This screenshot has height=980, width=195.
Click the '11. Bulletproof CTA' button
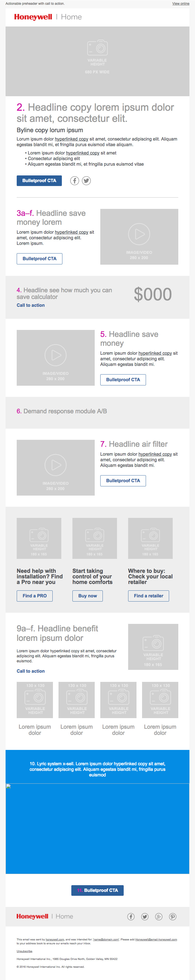click(97, 890)
